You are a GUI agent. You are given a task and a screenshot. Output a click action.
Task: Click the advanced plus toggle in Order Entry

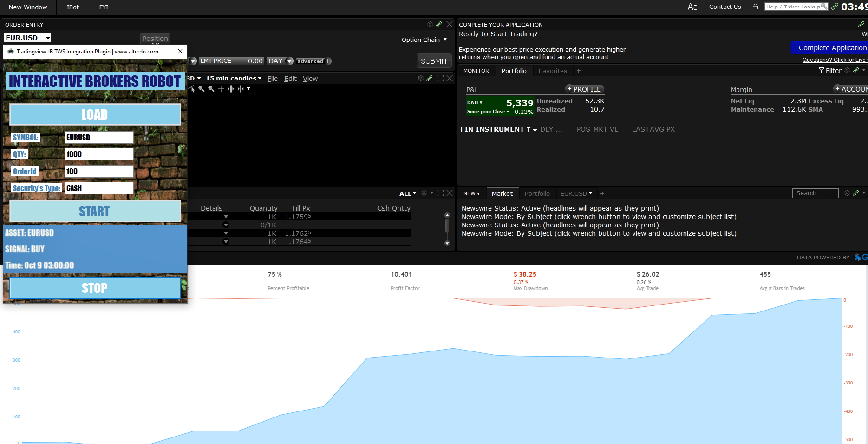(328, 61)
